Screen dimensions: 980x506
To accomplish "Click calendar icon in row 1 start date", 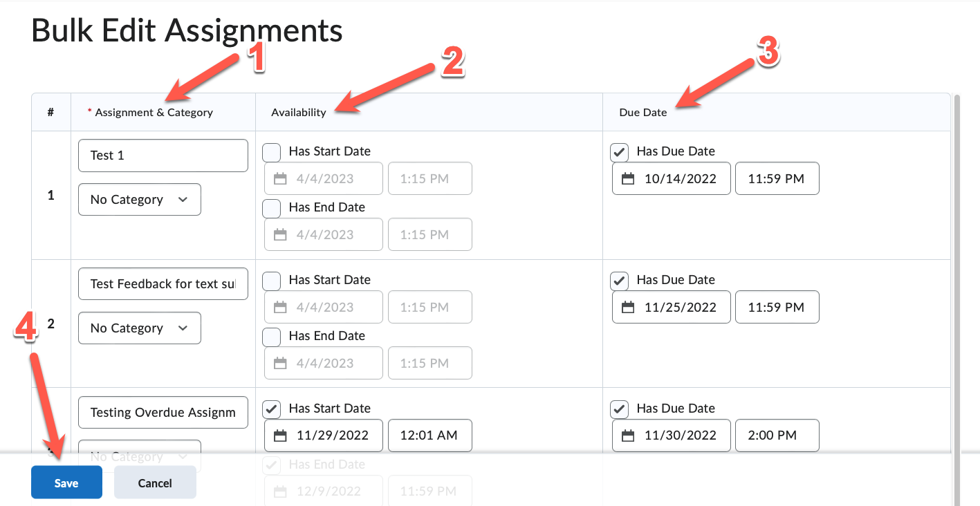I will (280, 179).
